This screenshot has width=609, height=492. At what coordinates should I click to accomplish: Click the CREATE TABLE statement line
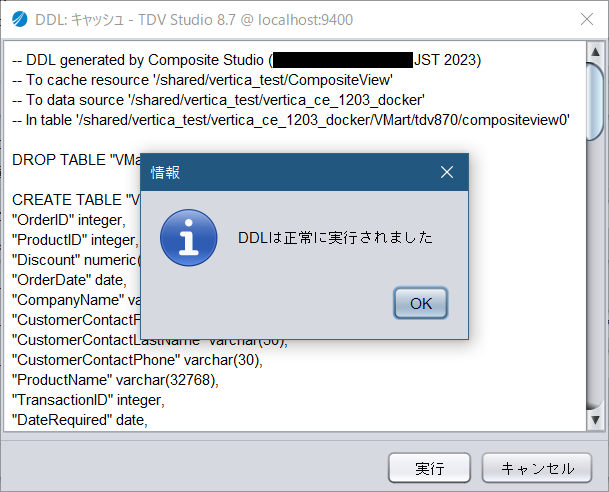(x=76, y=200)
